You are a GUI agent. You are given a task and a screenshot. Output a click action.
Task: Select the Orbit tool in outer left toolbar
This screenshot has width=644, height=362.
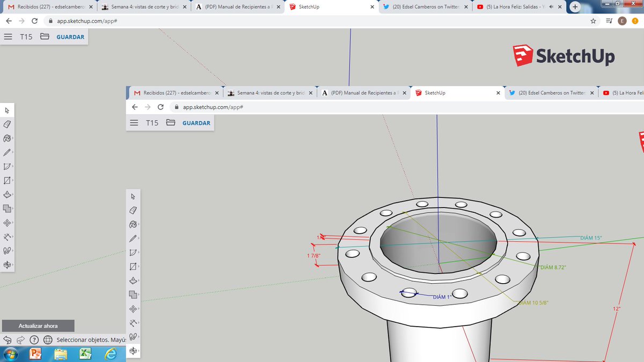coord(7,265)
